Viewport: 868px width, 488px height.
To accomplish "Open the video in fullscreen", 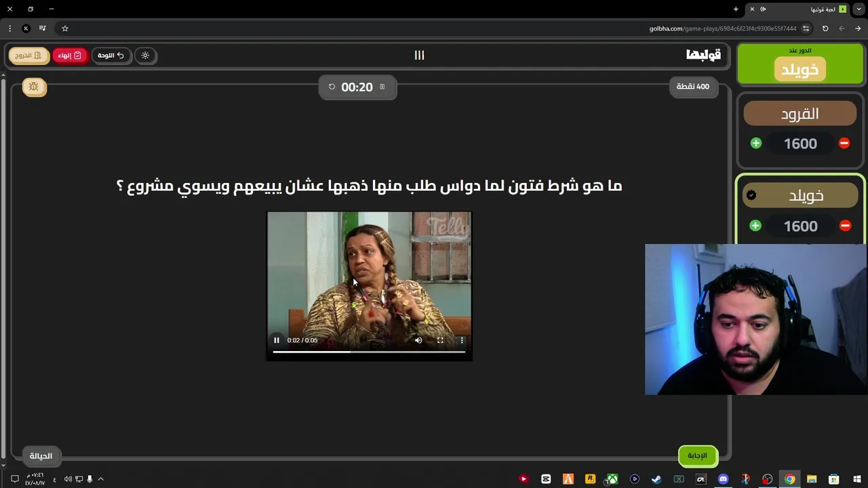I will pos(440,340).
